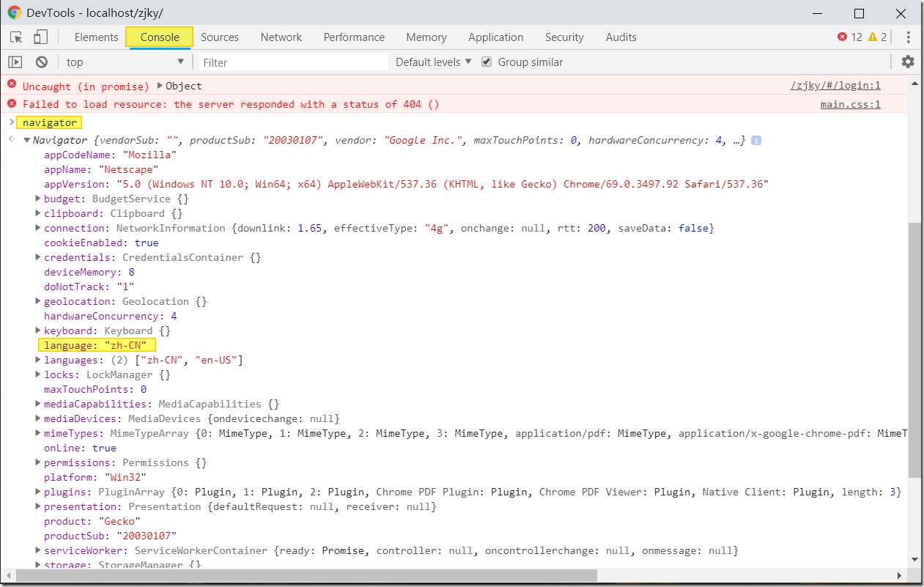Switch to the Elements tab
924x587 pixels.
coord(96,37)
